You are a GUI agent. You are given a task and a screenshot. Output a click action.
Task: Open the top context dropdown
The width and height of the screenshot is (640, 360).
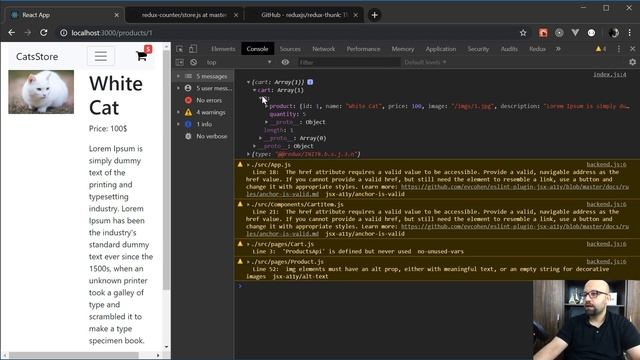pyautogui.click(x=238, y=62)
